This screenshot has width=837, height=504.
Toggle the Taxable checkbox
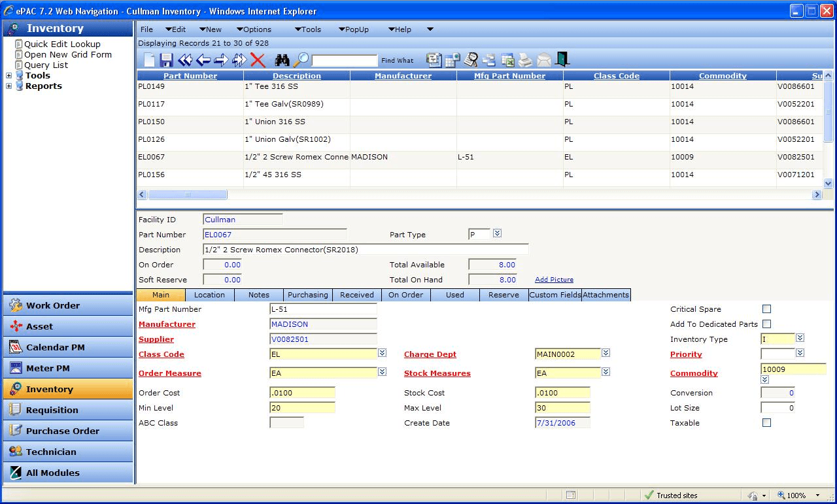tap(767, 423)
